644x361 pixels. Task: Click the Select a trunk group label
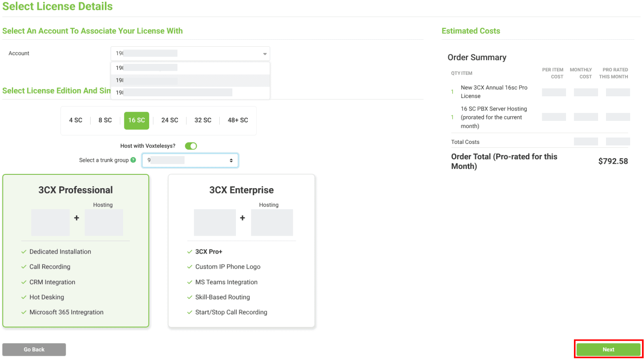pos(104,160)
